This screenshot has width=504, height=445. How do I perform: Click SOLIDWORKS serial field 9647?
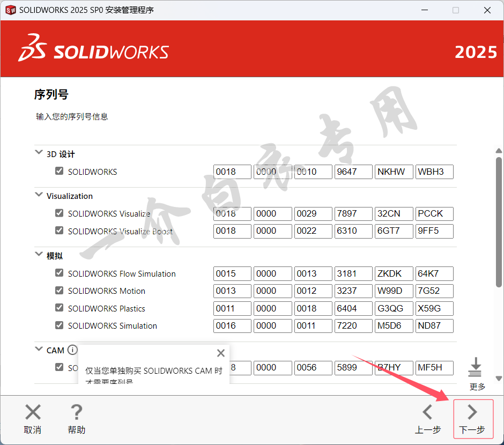coord(353,172)
